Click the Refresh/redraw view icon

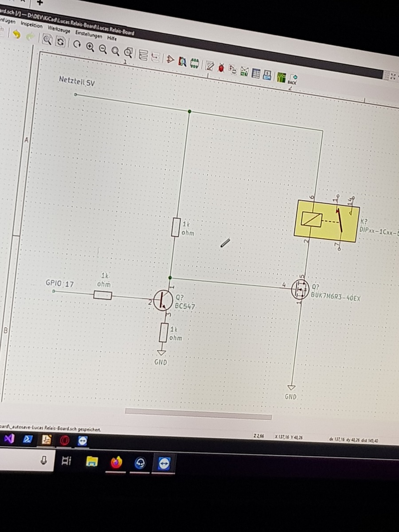pyautogui.click(x=77, y=44)
